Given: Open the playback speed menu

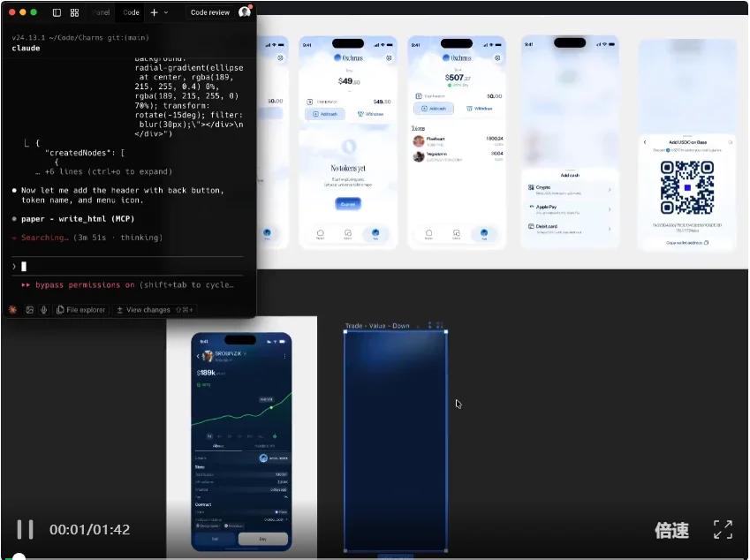Looking at the screenshot, I should pos(670,530).
